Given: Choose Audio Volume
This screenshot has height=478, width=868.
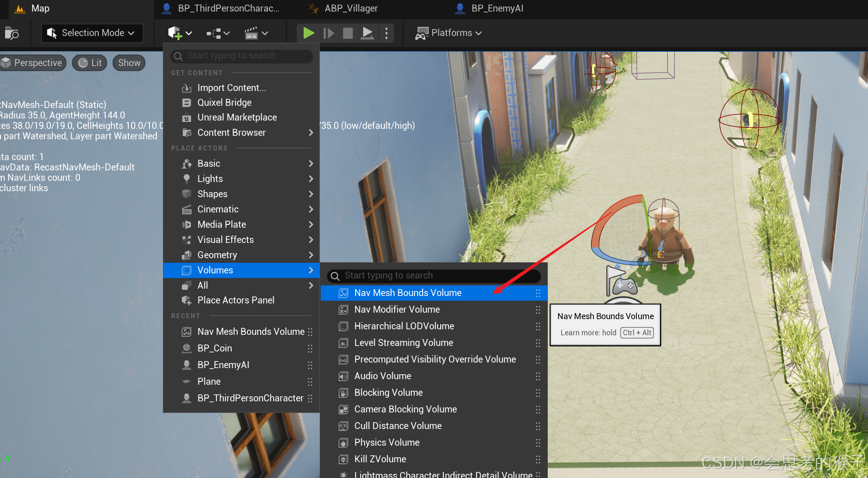Looking at the screenshot, I should [434, 376].
